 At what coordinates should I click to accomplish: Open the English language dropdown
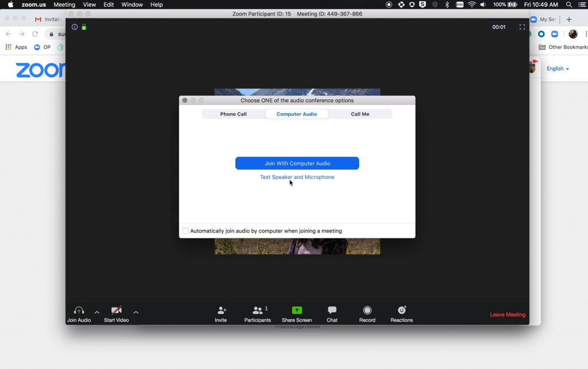(556, 68)
